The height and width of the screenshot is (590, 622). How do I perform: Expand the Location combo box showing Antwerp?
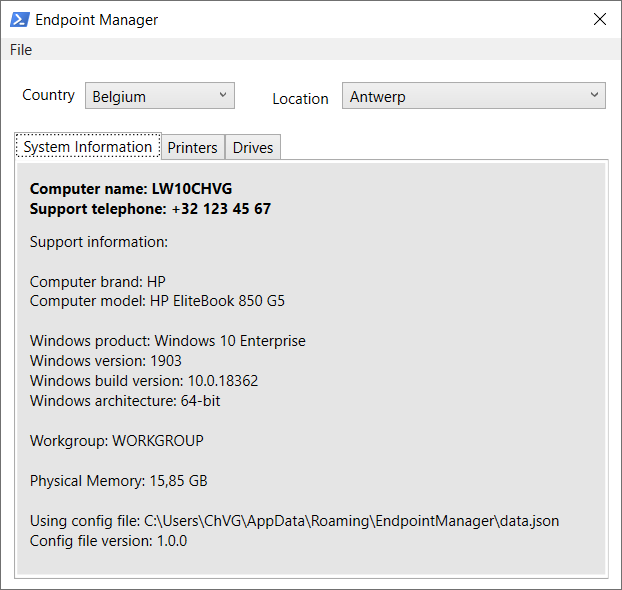click(x=474, y=96)
